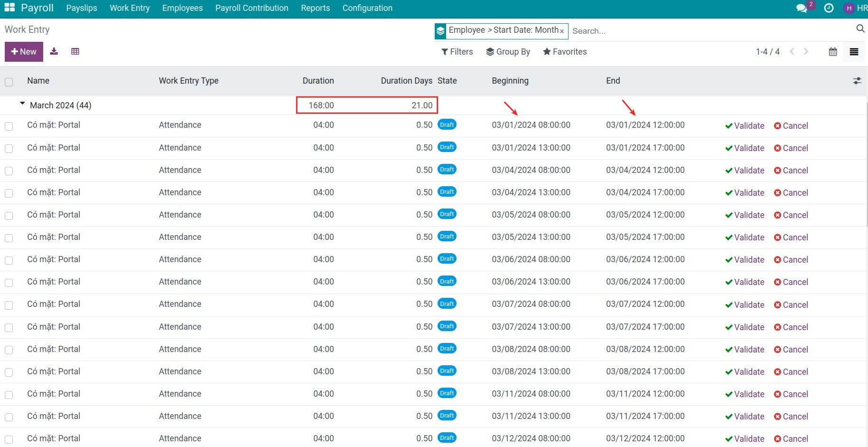This screenshot has width=868, height=447.
Task: Check the row starting 03/11/2024 13:00:00
Action: (x=9, y=417)
